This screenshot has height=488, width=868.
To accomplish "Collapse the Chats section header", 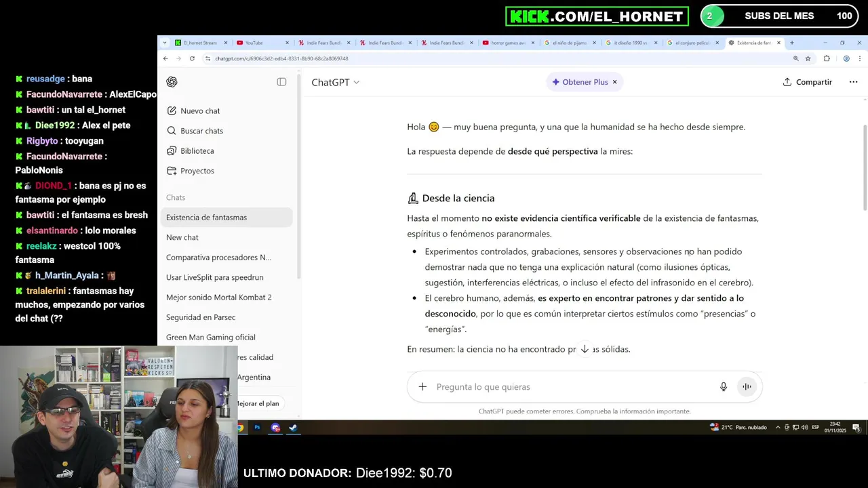I will pyautogui.click(x=176, y=197).
